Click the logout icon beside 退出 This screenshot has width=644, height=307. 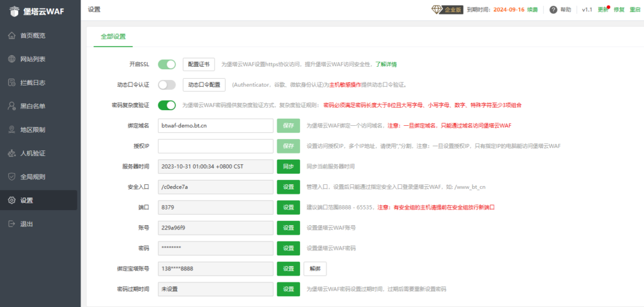click(12, 224)
